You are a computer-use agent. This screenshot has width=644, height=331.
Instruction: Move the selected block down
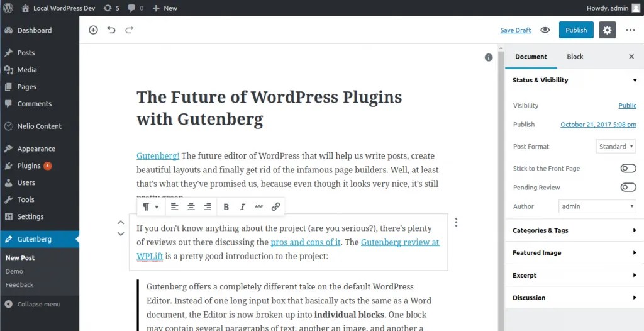pyautogui.click(x=121, y=234)
